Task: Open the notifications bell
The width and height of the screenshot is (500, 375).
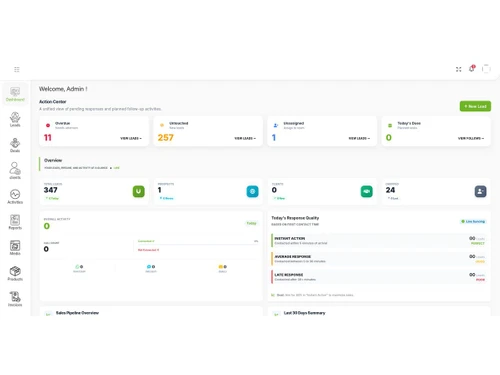Action: (472, 69)
